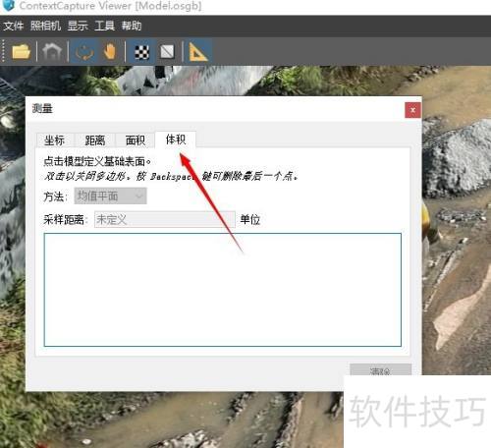Open the 帮助 menu
Viewport: 491px width, 448px height.
pos(132,26)
